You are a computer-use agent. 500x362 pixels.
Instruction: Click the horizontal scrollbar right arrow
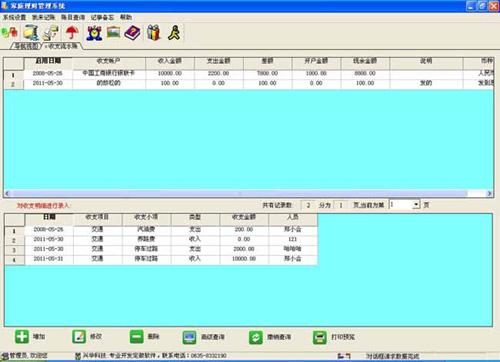(489, 193)
